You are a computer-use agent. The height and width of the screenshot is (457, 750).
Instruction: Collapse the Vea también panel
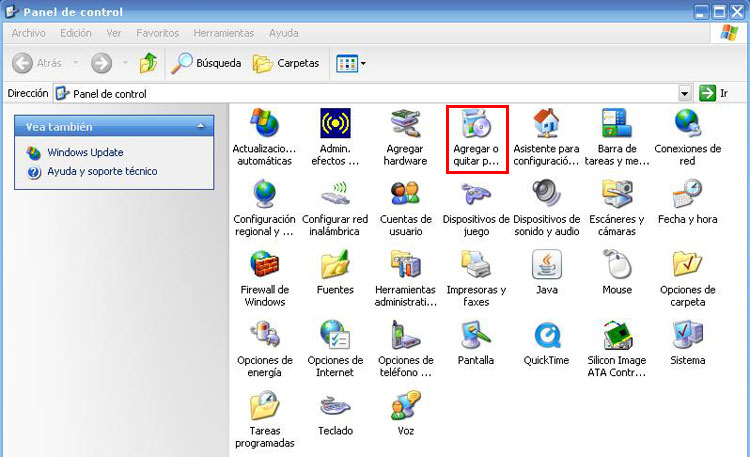pos(201,126)
